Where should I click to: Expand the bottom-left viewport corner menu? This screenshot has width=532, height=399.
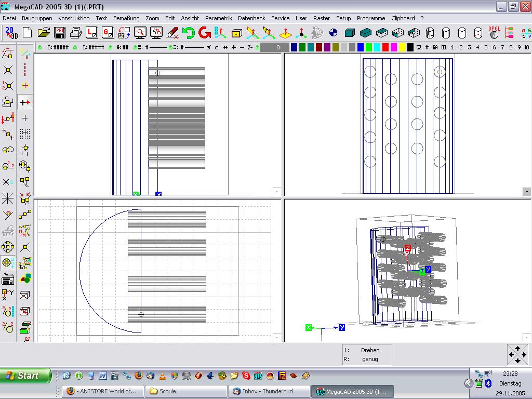(x=277, y=338)
